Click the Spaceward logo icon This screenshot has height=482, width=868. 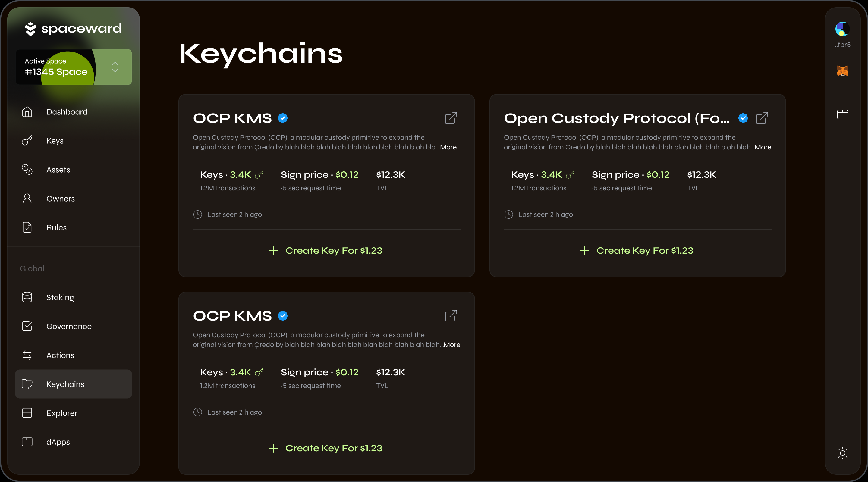click(x=31, y=29)
